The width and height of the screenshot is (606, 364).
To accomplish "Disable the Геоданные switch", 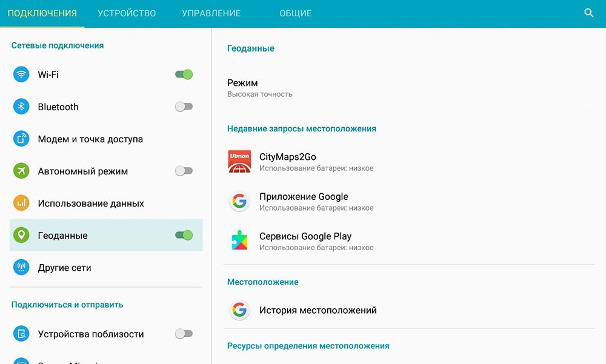I will tap(184, 235).
